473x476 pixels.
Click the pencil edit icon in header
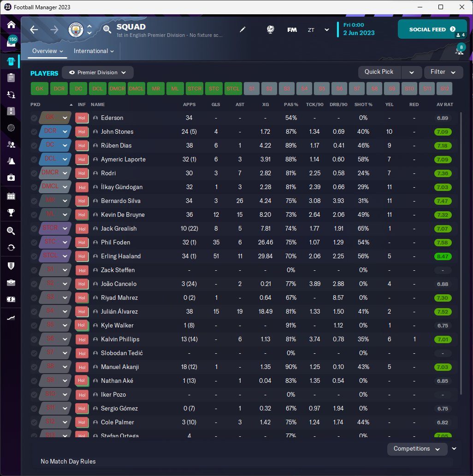click(242, 30)
